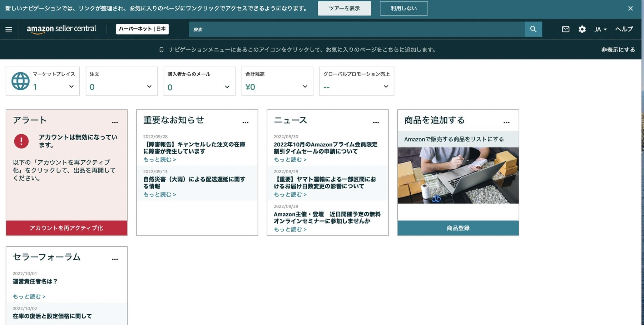This screenshot has height=325, width=644.
Task: Click the ツアーを表示 button
Action: (345, 8)
